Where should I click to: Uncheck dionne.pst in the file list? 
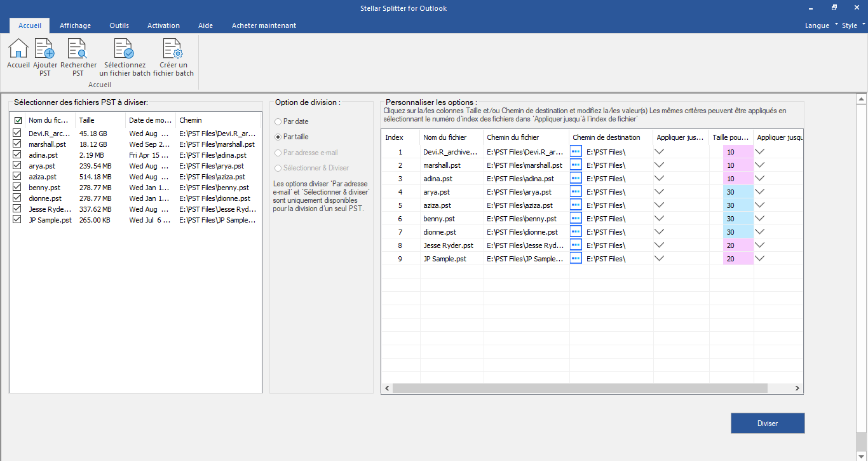pyautogui.click(x=18, y=198)
